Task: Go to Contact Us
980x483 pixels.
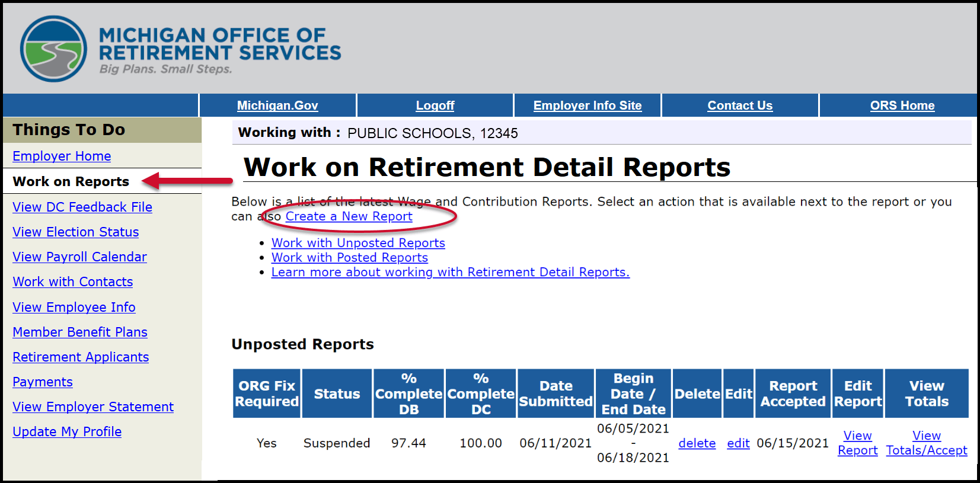Action: pyautogui.click(x=740, y=105)
